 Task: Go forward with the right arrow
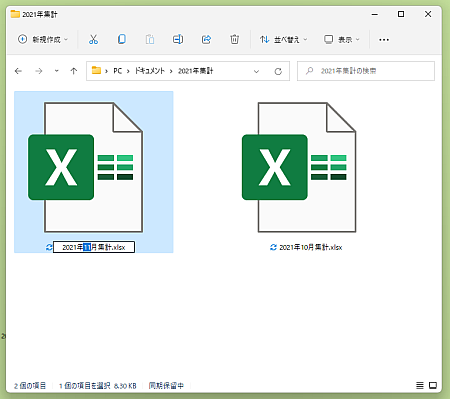click(39, 71)
